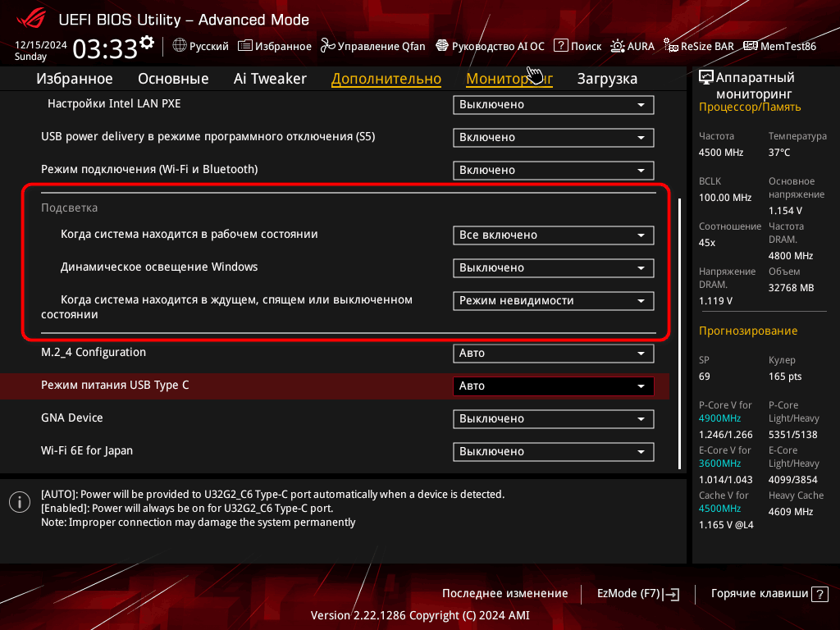Click the hardware monitor screen icon
Image resolution: width=840 pixels, height=630 pixels.
[x=706, y=77]
